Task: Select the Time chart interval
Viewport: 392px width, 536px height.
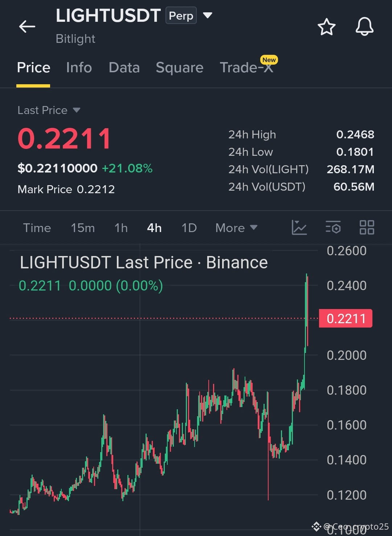Action: pos(37,228)
